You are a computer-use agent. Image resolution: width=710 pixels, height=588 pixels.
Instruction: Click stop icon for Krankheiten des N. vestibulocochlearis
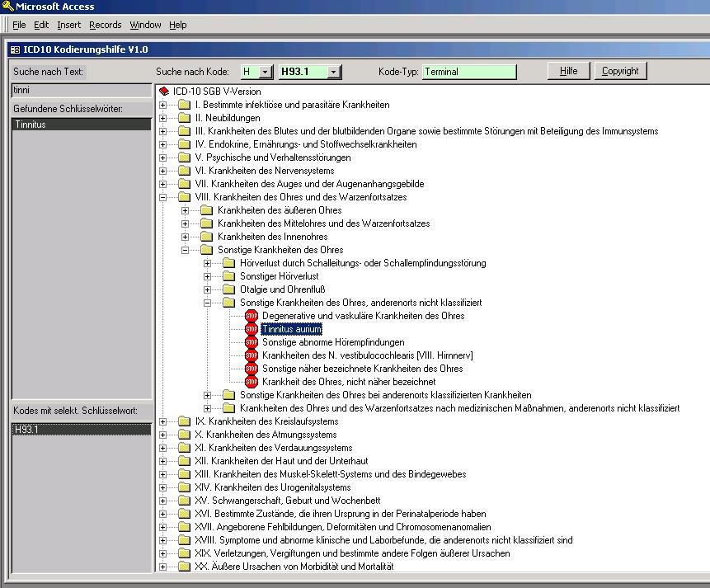(x=252, y=355)
